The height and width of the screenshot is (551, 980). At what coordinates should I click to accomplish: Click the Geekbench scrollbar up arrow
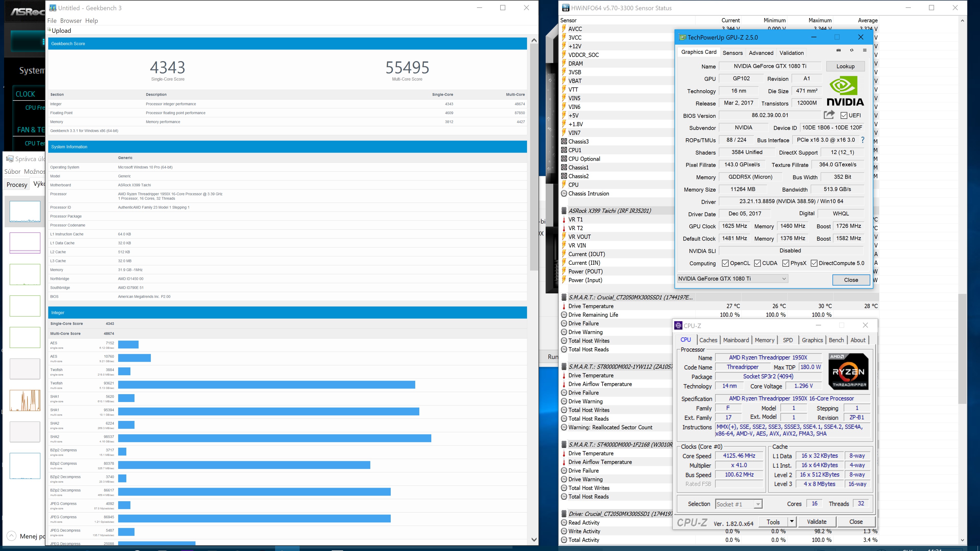[534, 40]
